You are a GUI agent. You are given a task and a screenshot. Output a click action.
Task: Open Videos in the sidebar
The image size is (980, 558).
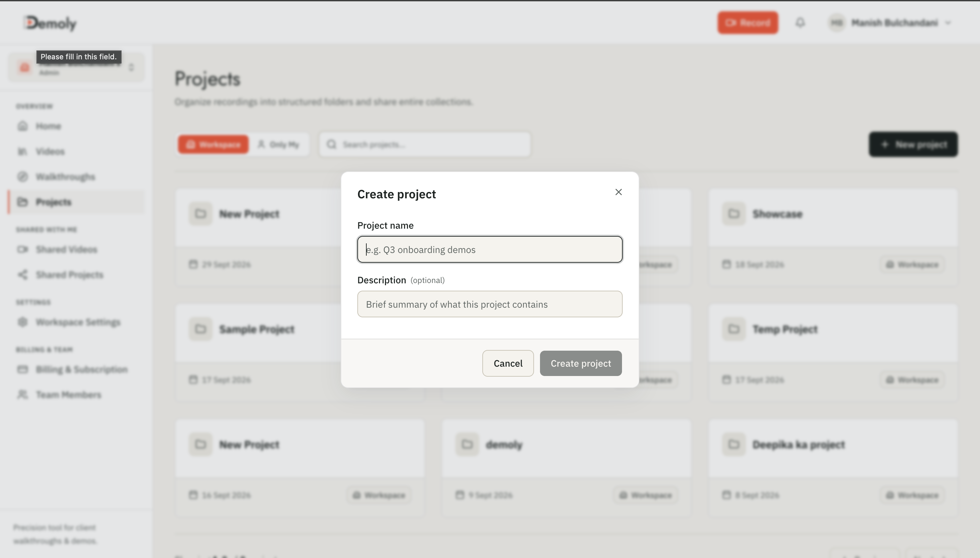coord(76,151)
